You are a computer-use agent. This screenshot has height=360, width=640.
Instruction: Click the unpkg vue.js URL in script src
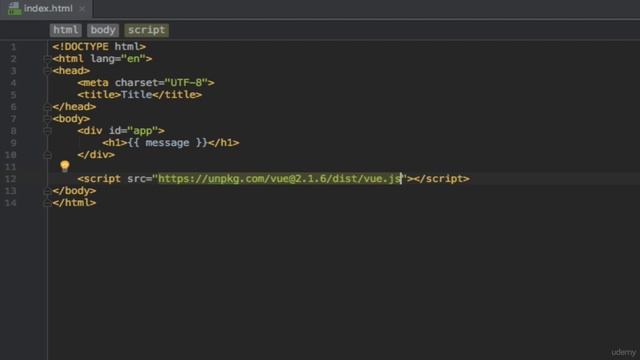pyautogui.click(x=280, y=179)
